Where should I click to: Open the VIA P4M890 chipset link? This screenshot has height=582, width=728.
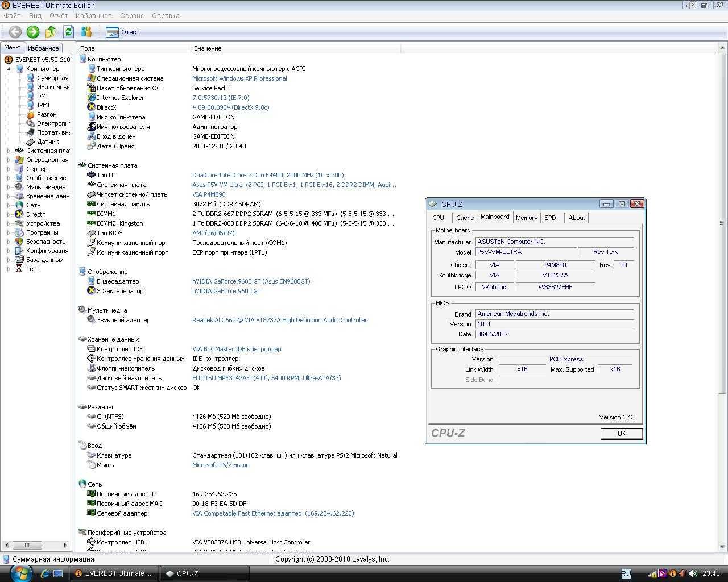tap(209, 194)
